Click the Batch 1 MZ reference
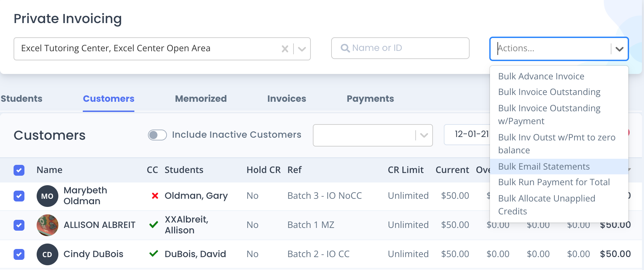The image size is (644, 270). coord(311,225)
